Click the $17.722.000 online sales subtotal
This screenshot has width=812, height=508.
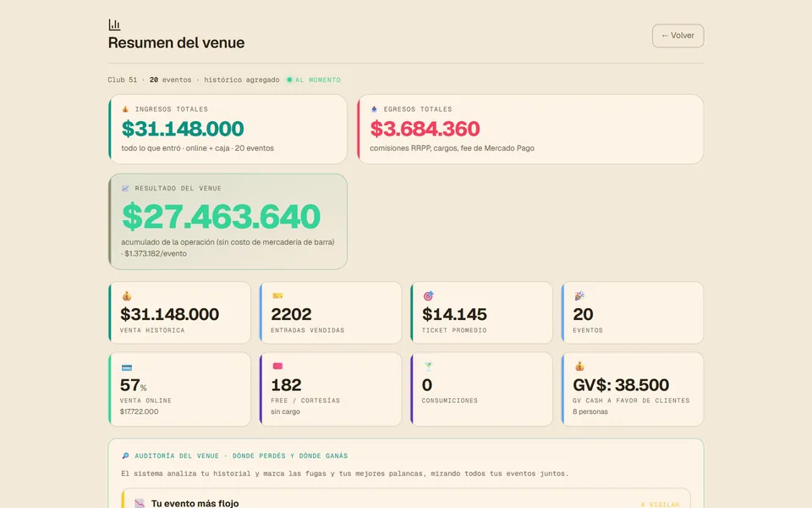point(140,411)
